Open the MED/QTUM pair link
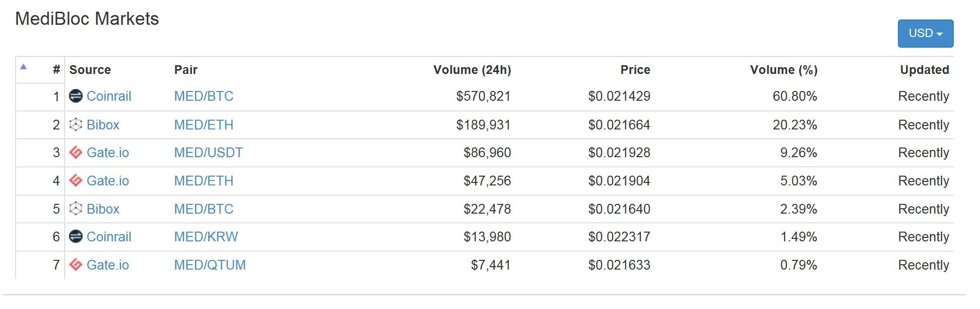The height and width of the screenshot is (309, 980). [210, 265]
